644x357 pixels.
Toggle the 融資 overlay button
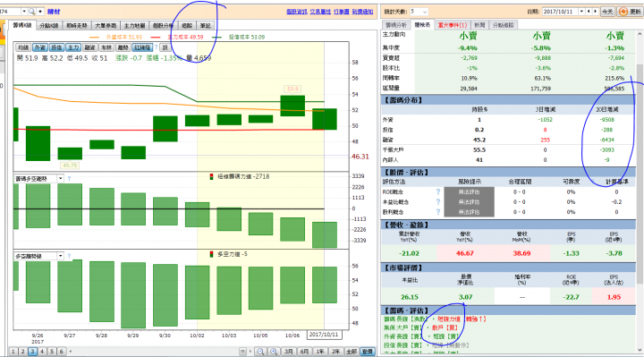coord(90,47)
